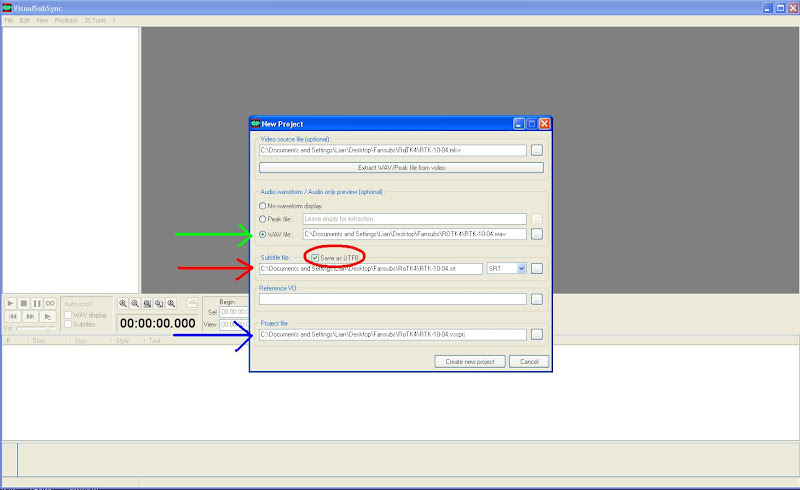Toggle the WAV display auto-scroll checkbox

[x=68, y=315]
